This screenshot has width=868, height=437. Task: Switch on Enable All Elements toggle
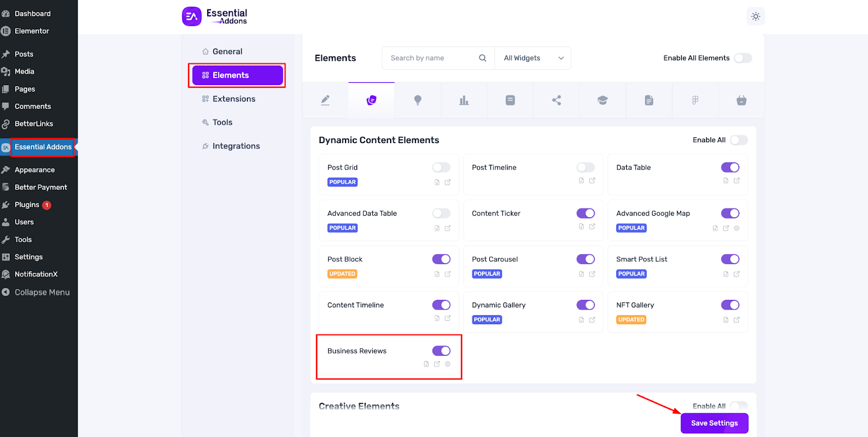click(743, 58)
